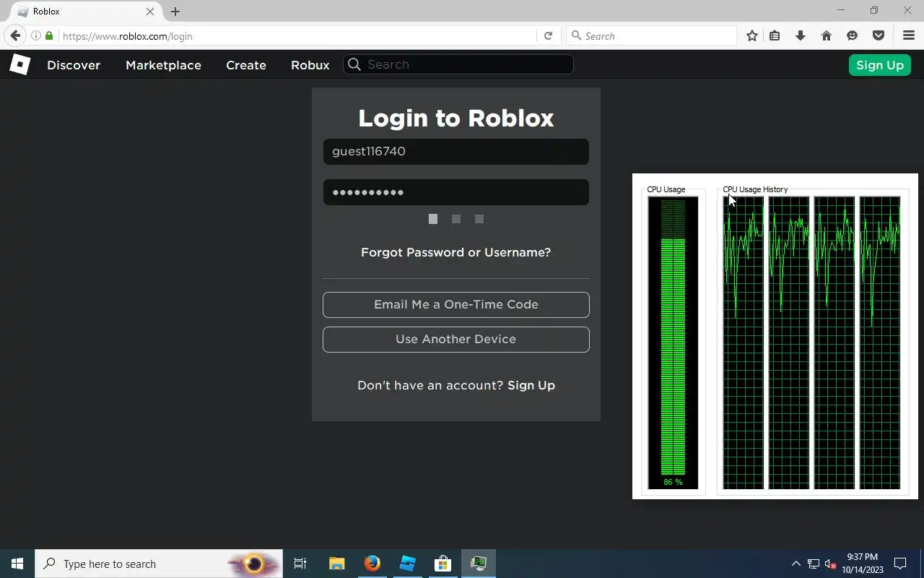Click the Firefox search box
The height and width of the screenshot is (578, 924).
(652, 36)
